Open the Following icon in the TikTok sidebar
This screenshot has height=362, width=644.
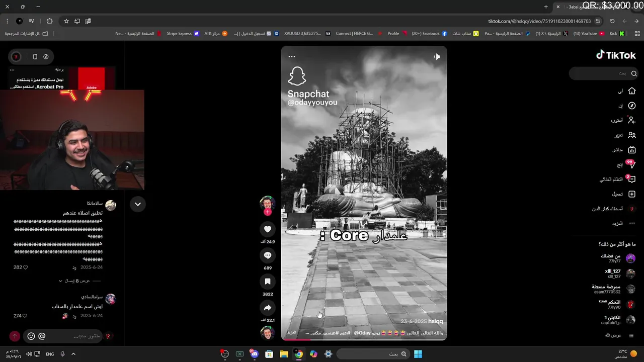(x=632, y=120)
